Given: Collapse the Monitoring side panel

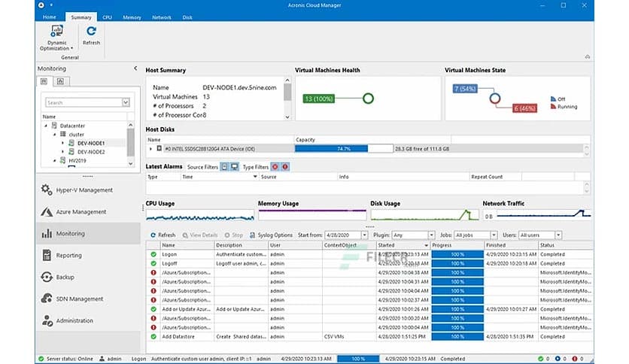Looking at the screenshot, I should [x=135, y=68].
